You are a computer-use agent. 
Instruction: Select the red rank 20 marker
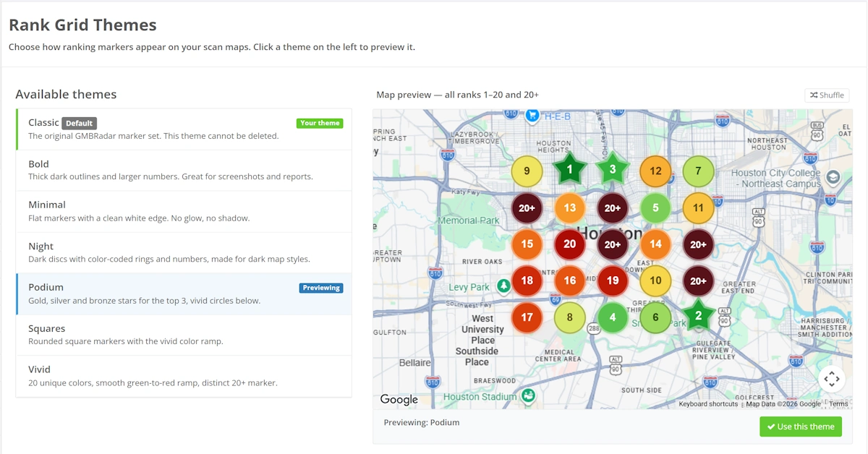[x=570, y=244]
